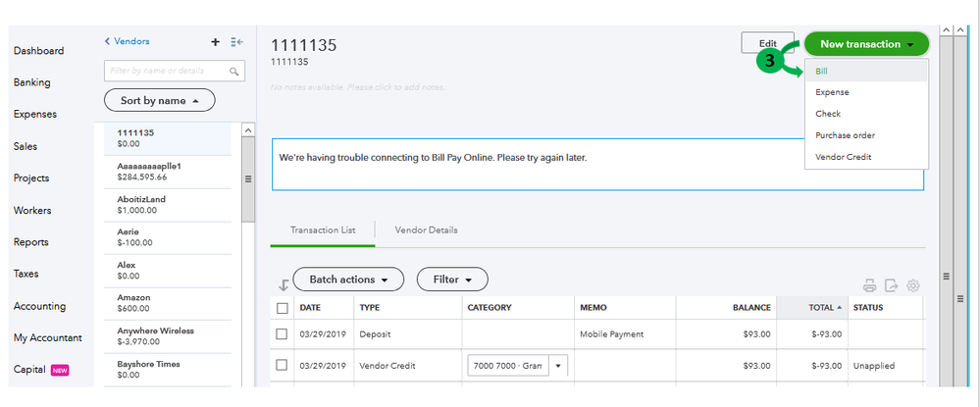Viewport: 980px width, 407px height.
Task: Collapse the vendor list panel icon
Action: [x=236, y=42]
